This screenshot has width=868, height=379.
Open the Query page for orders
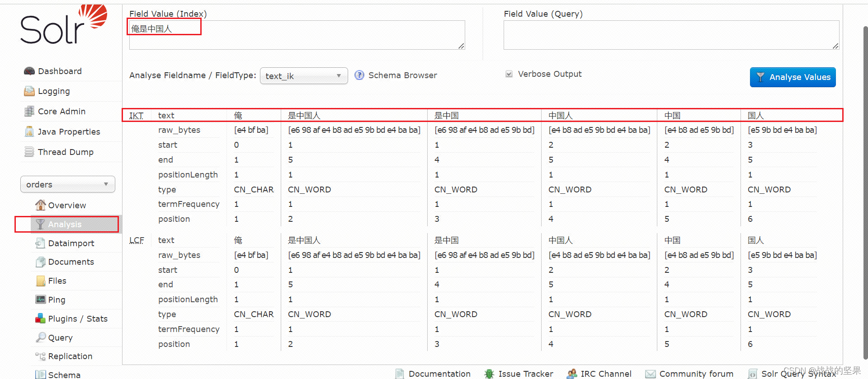click(60, 337)
